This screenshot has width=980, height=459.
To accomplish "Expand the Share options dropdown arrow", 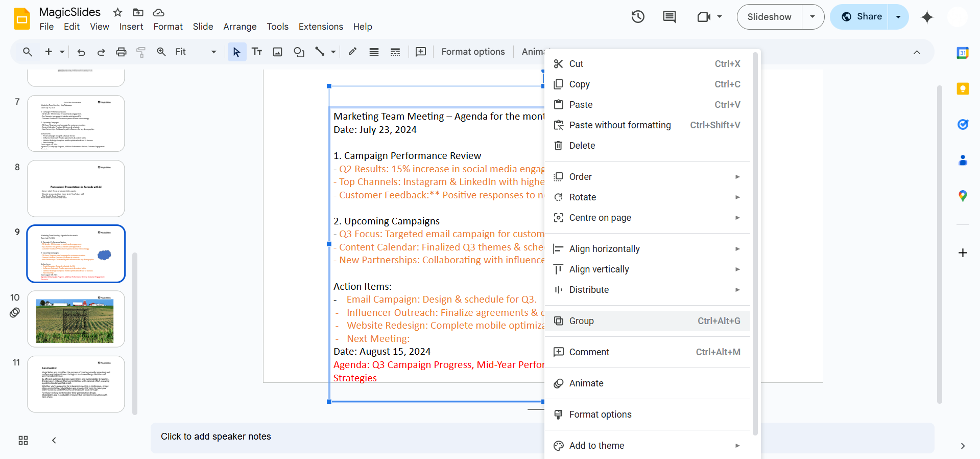I will point(898,17).
